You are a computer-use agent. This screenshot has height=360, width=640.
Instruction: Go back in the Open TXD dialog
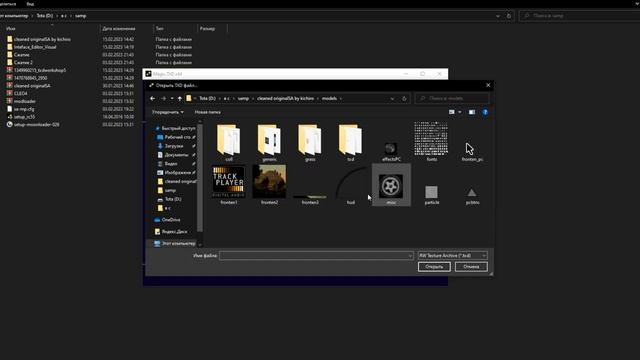152,98
